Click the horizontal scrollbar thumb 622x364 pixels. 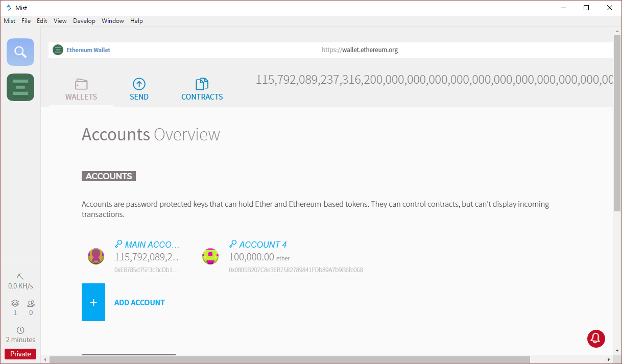pyautogui.click(x=290, y=360)
